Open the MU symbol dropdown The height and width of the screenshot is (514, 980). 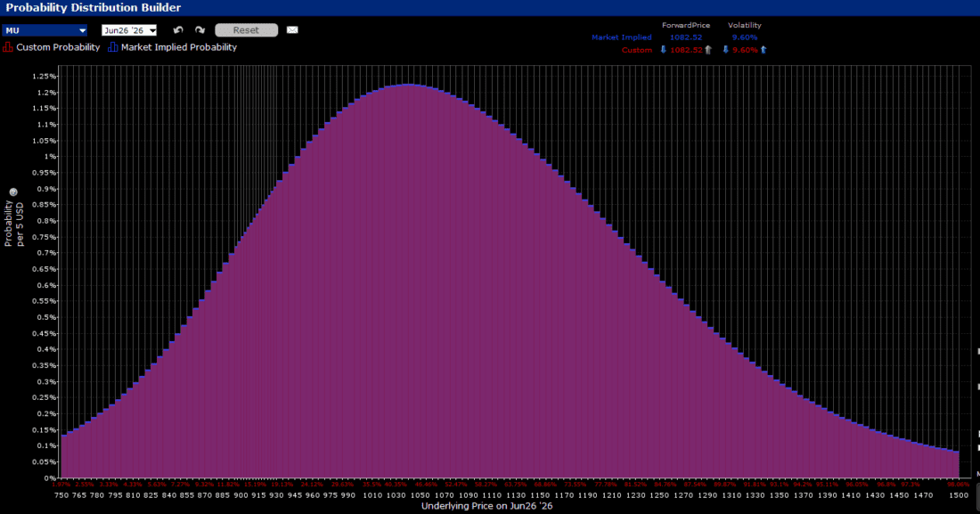[x=45, y=30]
